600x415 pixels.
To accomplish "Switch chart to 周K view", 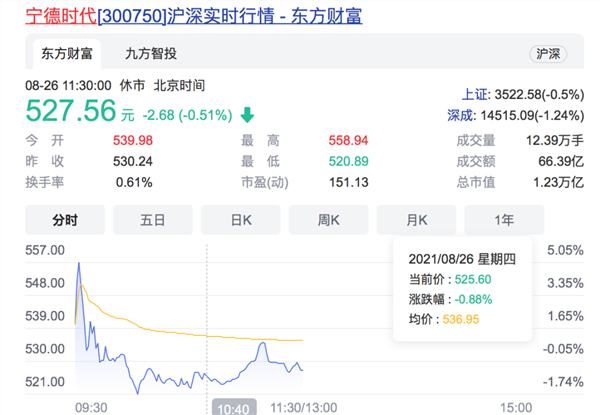I will point(329,220).
